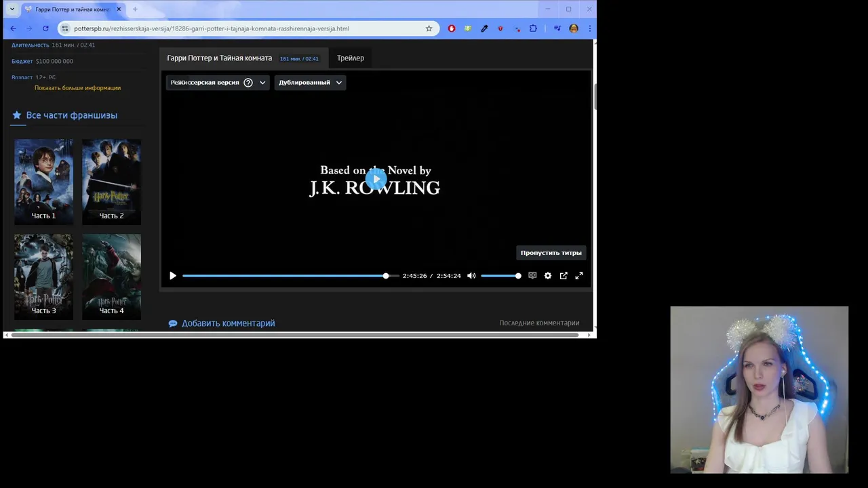
Task: Bookmark this page with the star icon
Action: (x=429, y=28)
